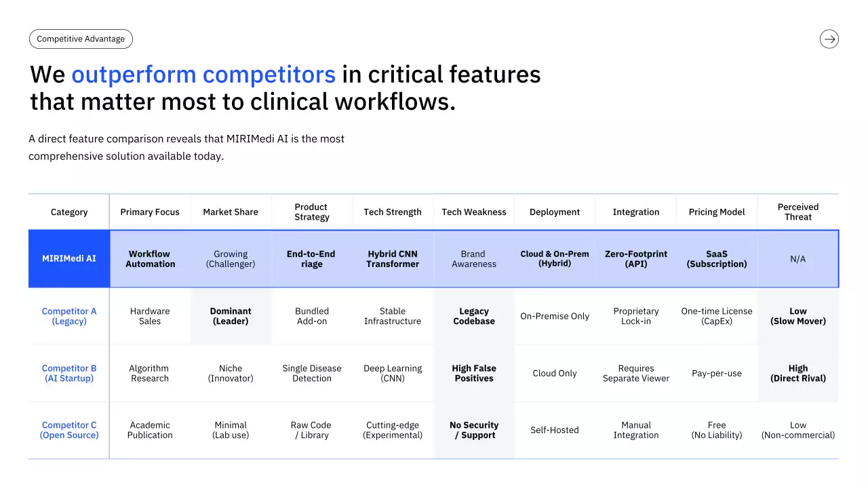Click the highlighted "outperform competitors" heading text
The width and height of the screenshot is (868, 488).
tap(203, 74)
